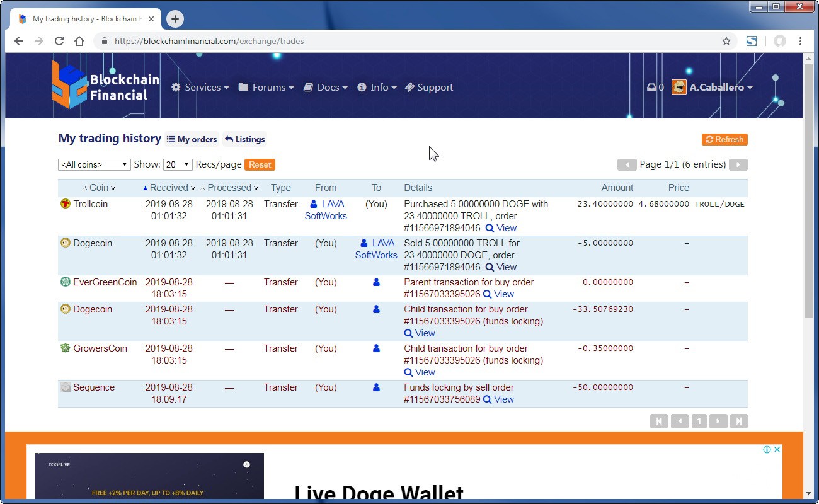The image size is (819, 504).
Task: Sort Processed column in descending order
Action: coord(256,188)
